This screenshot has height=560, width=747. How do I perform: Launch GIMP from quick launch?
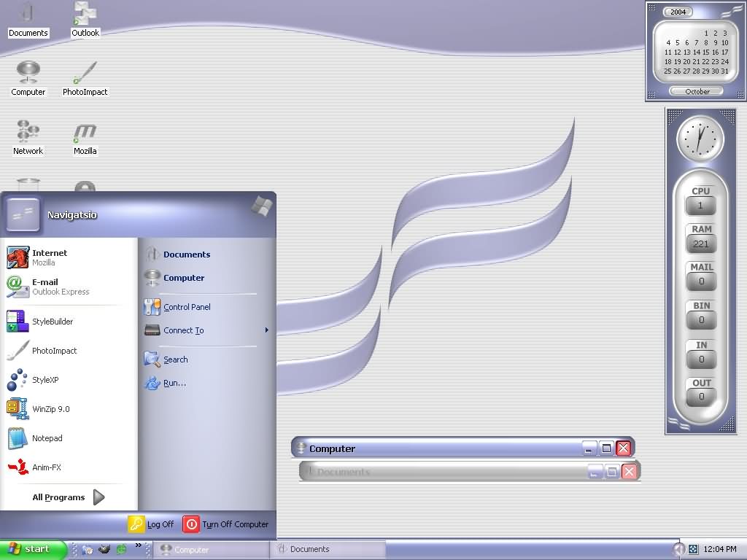click(104, 550)
